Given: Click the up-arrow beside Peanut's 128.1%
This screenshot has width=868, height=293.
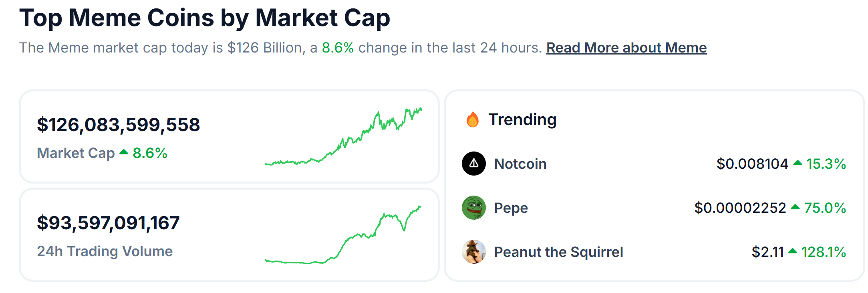Looking at the screenshot, I should point(793,251).
